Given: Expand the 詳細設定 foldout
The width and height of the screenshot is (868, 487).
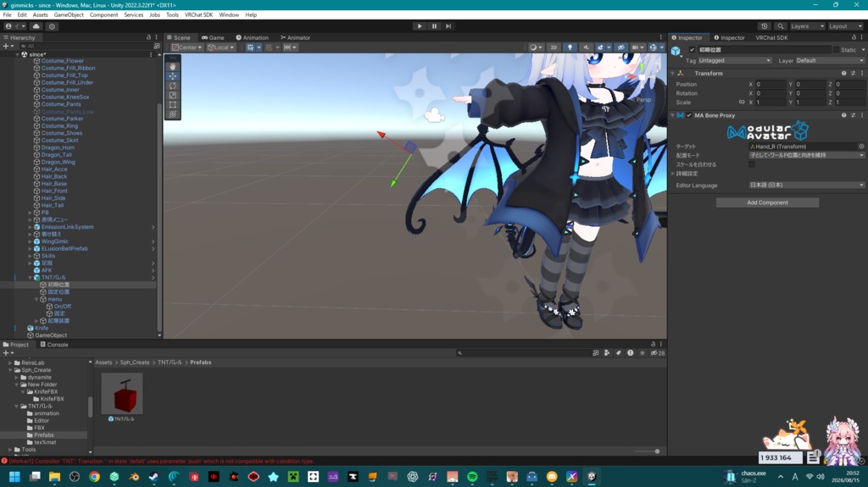Looking at the screenshot, I should pyautogui.click(x=673, y=174).
